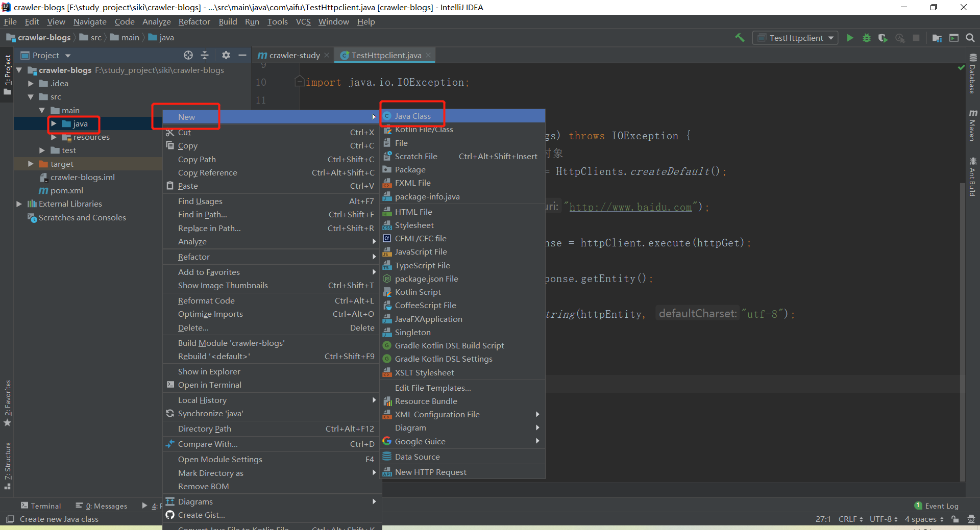Click the Build Project hammer icon
This screenshot has height=530, width=980.
[x=740, y=38]
